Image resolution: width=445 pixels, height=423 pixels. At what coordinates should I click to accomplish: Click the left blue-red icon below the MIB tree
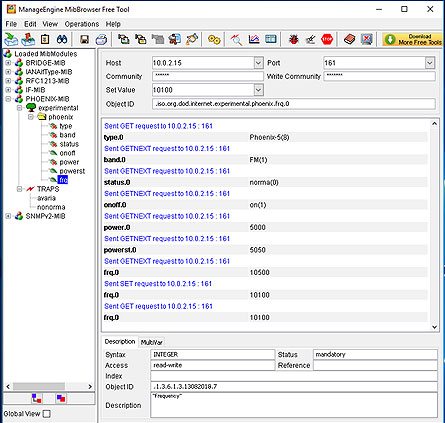click(x=37, y=398)
